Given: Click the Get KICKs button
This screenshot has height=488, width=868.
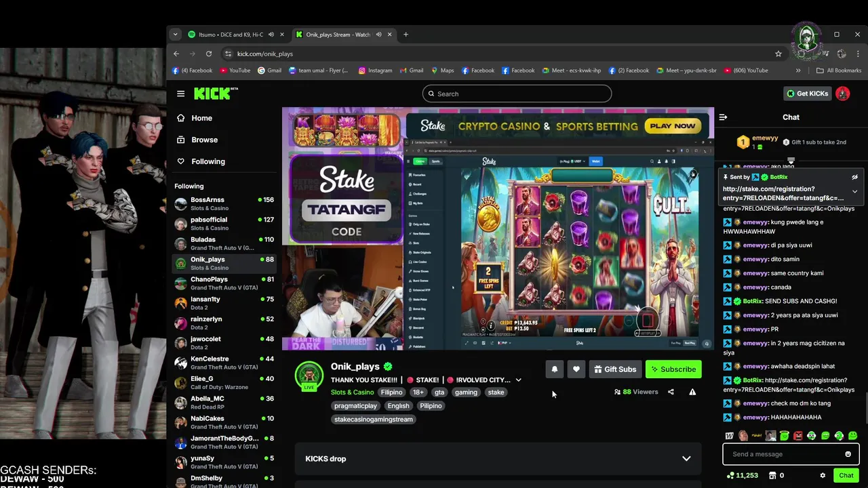Looking at the screenshot, I should point(807,94).
